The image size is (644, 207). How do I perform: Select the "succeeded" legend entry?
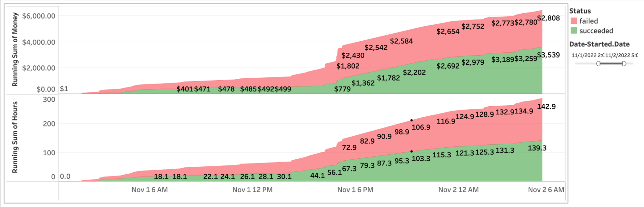point(595,31)
